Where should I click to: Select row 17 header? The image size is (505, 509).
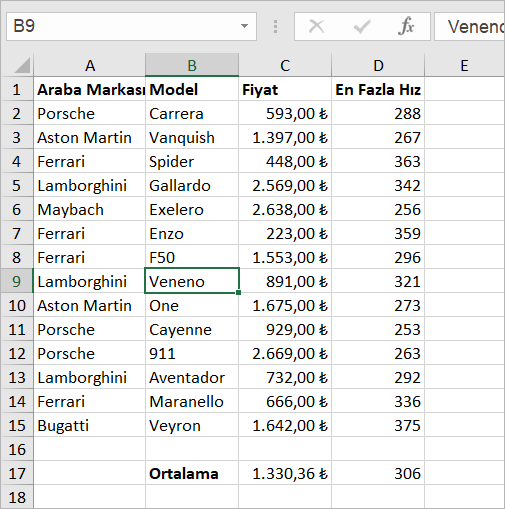pos(17,473)
